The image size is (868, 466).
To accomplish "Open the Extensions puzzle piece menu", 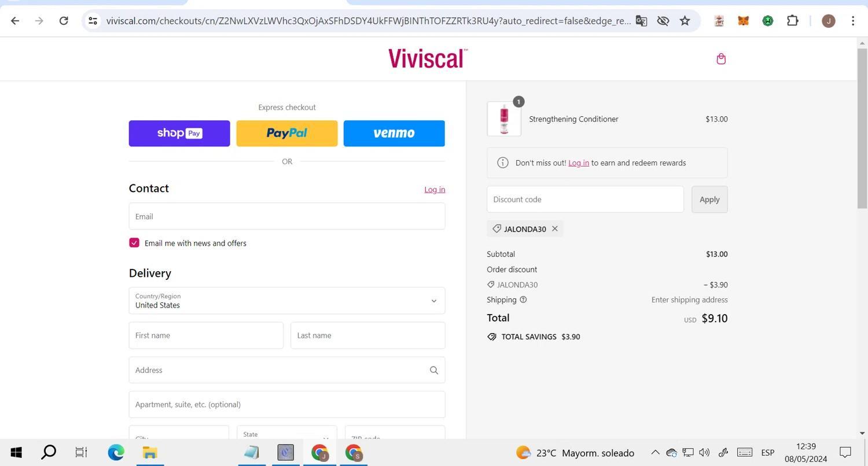I will coord(793,21).
